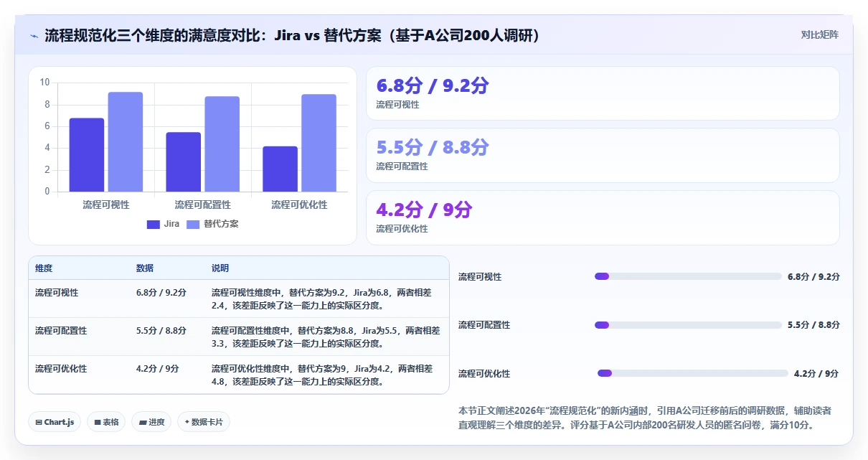Click the Jira legend text label
868x460 pixels.
click(171, 224)
